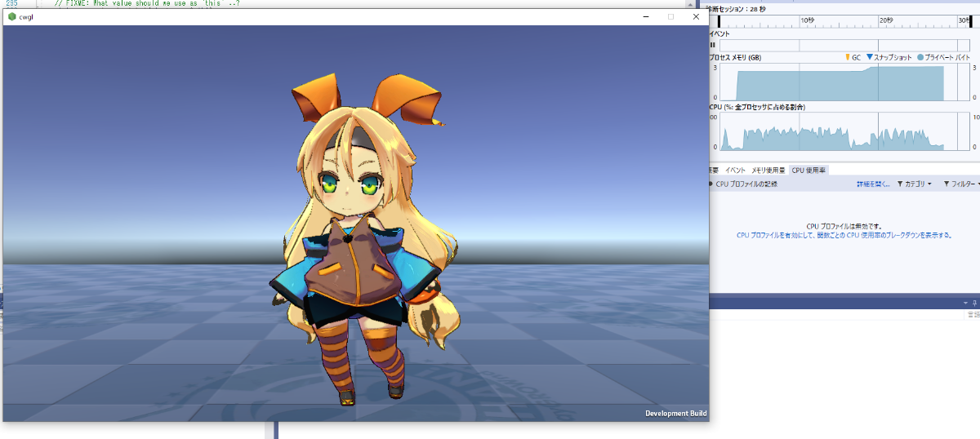
Task: Click the スナップショット legend triangle icon
Action: click(869, 58)
